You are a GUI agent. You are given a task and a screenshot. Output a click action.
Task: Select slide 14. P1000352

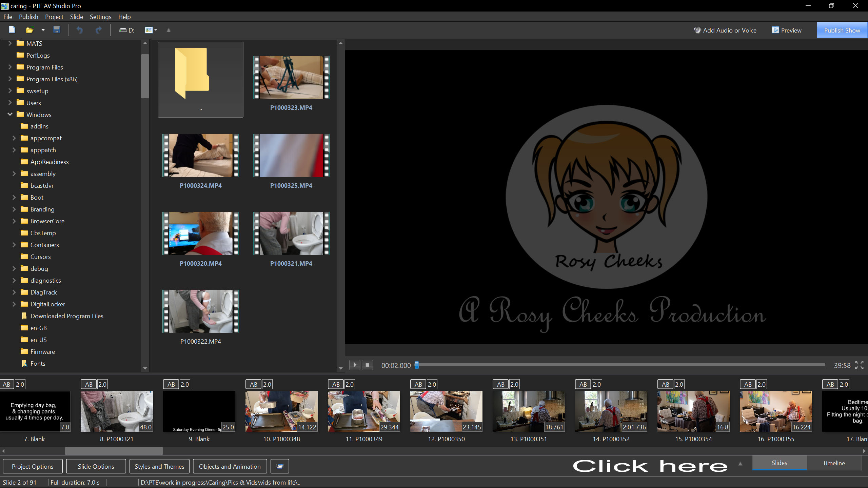[x=611, y=411]
